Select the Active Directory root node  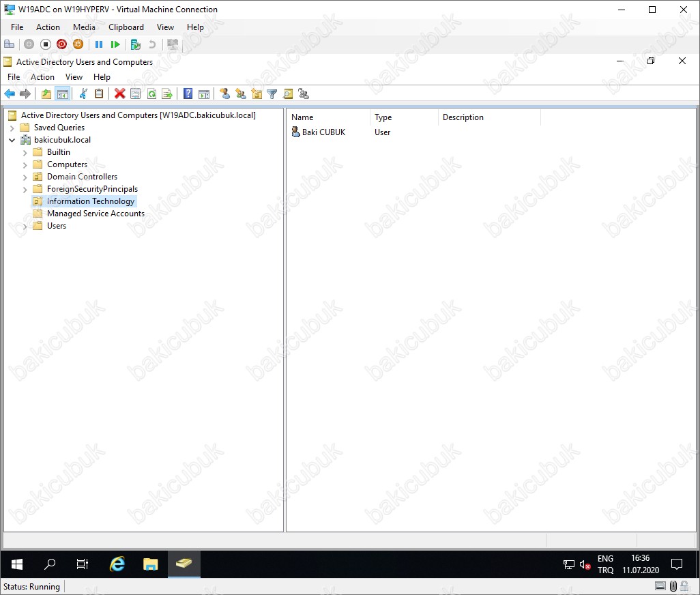(x=138, y=115)
